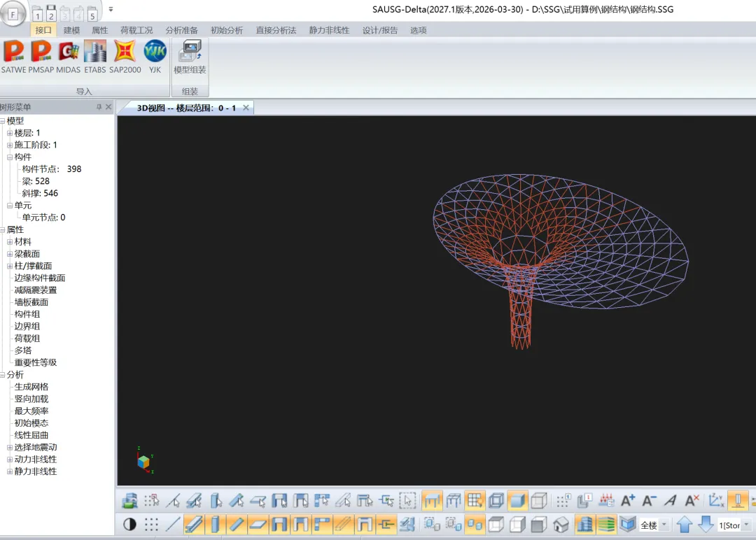Click the increase font size A+ icon
Viewport: 756px width, 540px height.
pos(628,500)
